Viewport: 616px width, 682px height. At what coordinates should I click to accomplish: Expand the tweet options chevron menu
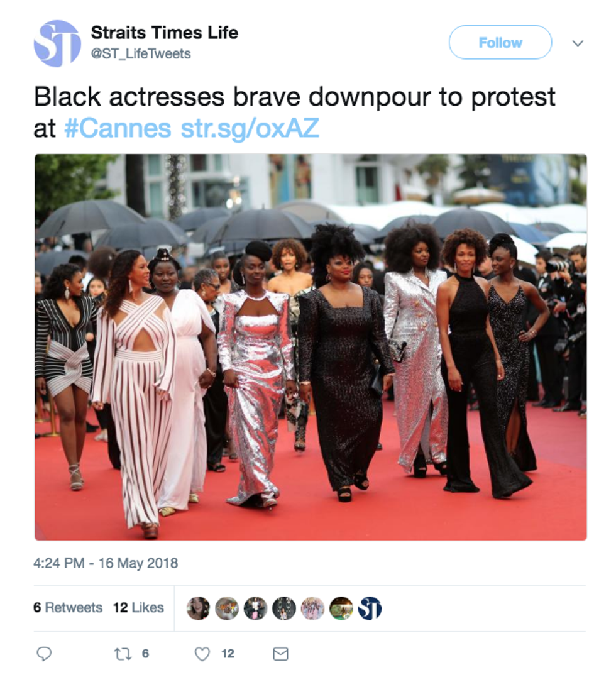[x=578, y=43]
